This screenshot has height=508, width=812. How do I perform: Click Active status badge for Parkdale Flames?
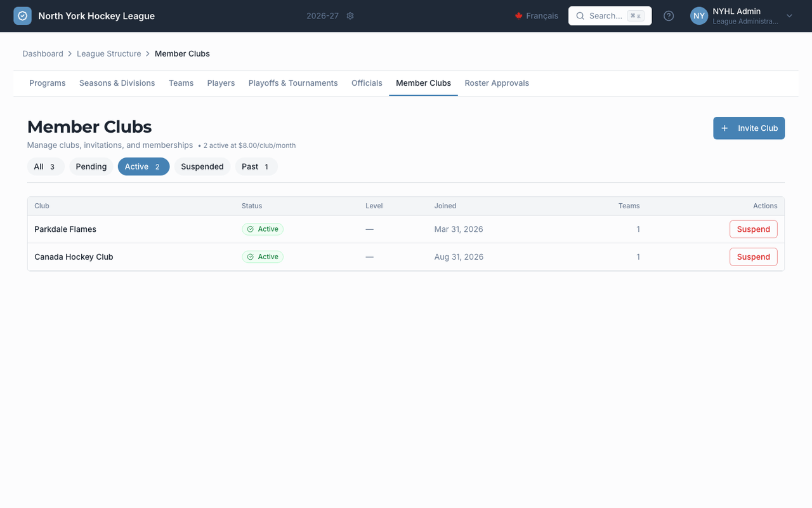(x=263, y=229)
